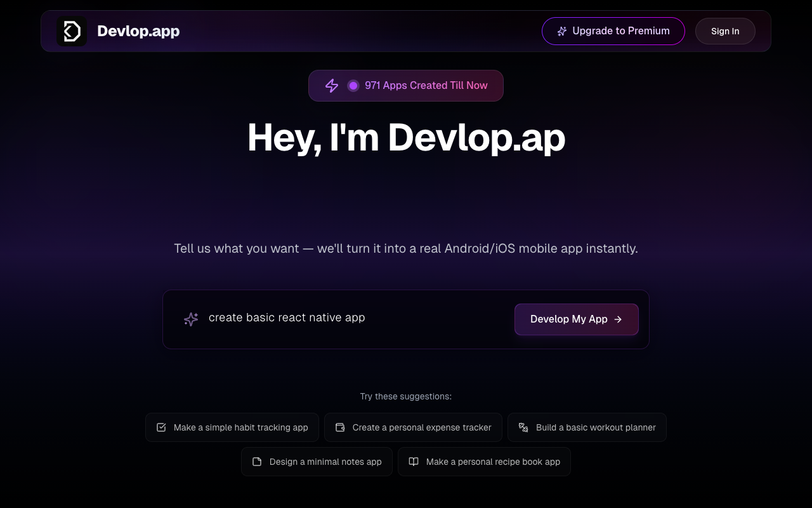Click the open book icon on recipe book suggestion

click(413, 462)
